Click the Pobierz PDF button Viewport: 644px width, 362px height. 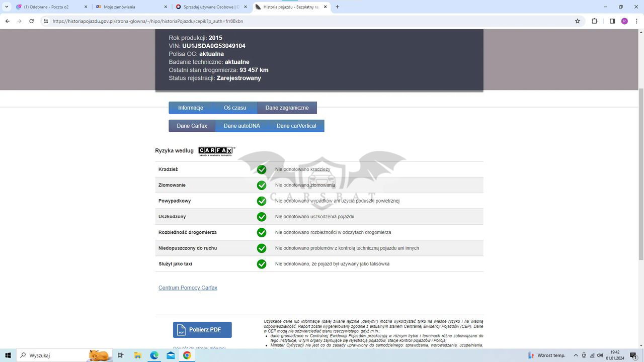(202, 330)
